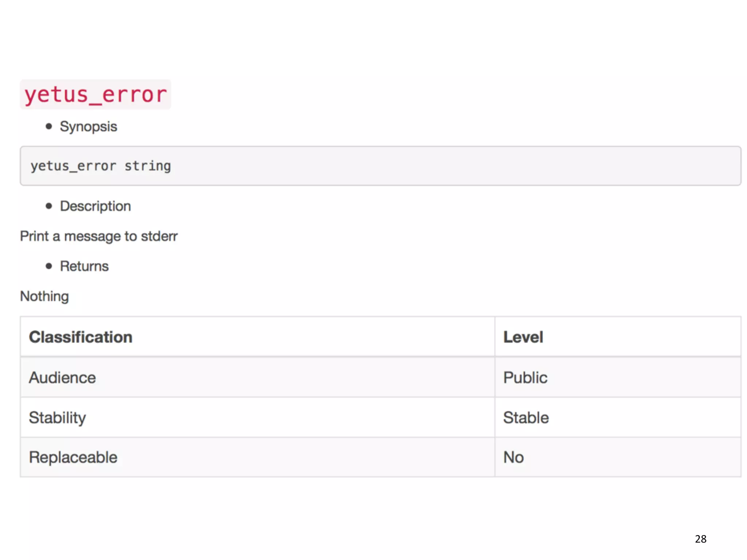Click the bullet dot before Description
747x560 pixels.
pos(49,206)
